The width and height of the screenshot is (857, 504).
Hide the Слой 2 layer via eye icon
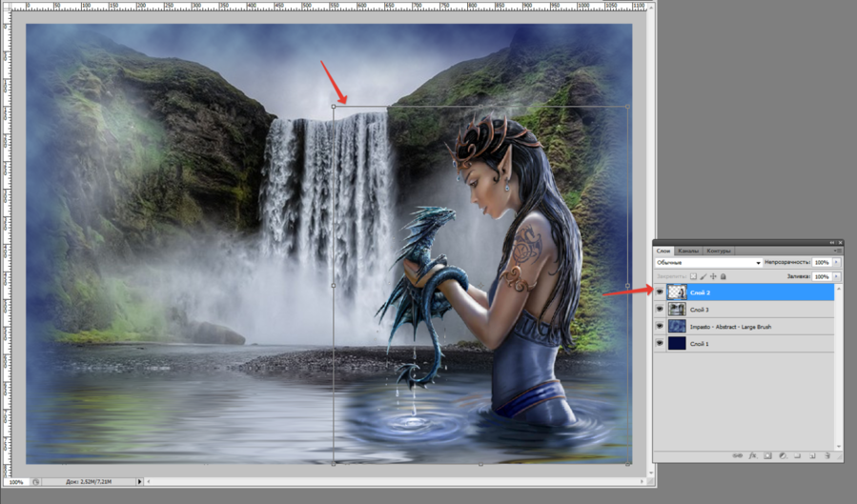coord(659,292)
